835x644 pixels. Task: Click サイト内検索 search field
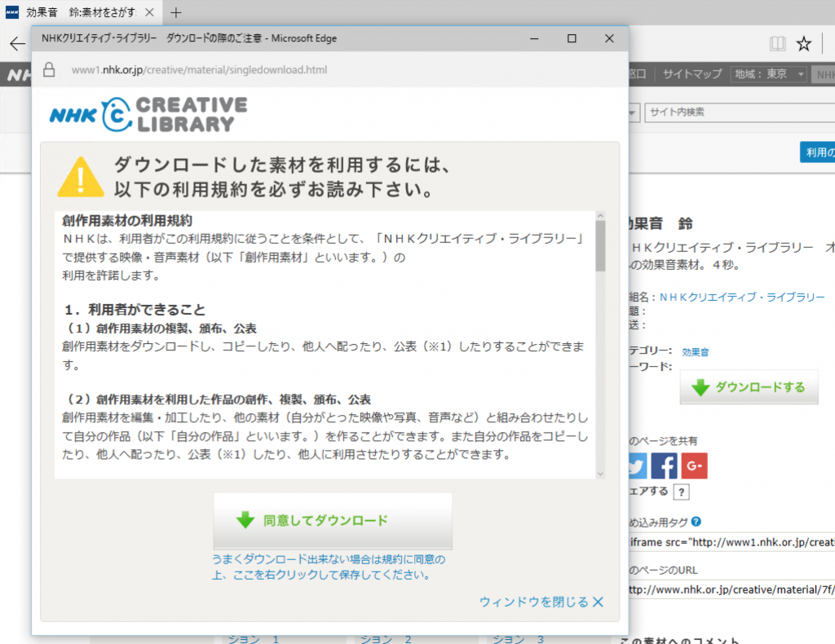point(740,112)
